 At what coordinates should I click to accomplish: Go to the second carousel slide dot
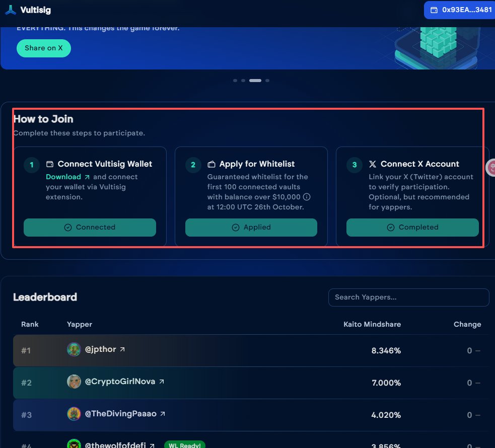(x=243, y=81)
